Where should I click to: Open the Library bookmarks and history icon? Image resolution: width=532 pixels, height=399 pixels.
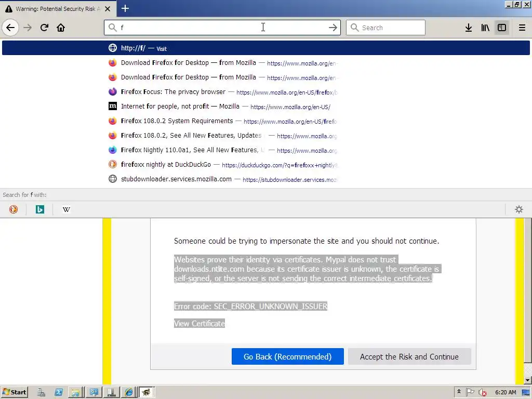pos(485,28)
